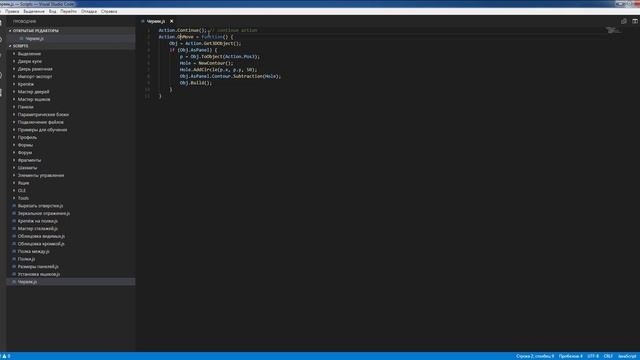Expand the Выделение folder arrow in the tree
Image resolution: width=640 pixels, height=360 pixels.
pyautogui.click(x=14, y=54)
